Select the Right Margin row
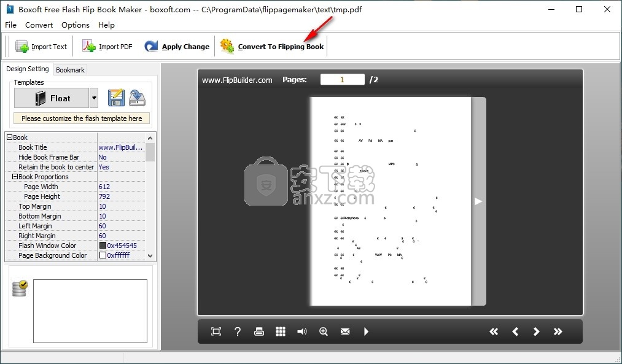Viewport: 622px width, 364px height. 75,236
